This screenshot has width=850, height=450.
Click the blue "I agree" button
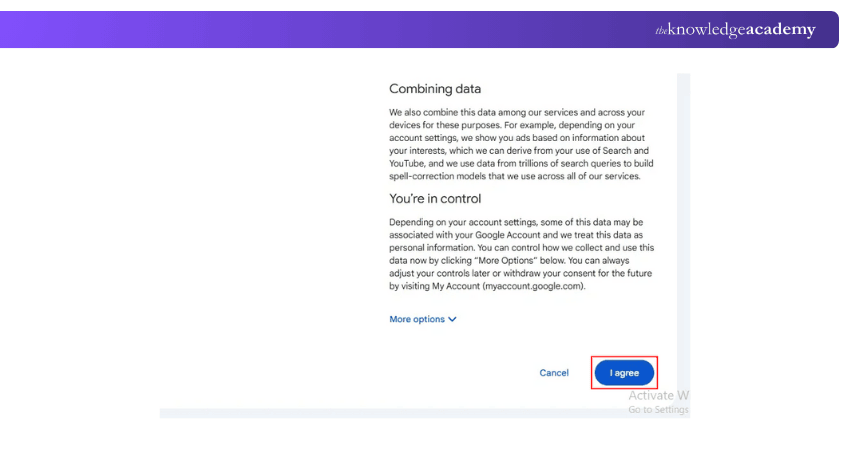click(624, 373)
